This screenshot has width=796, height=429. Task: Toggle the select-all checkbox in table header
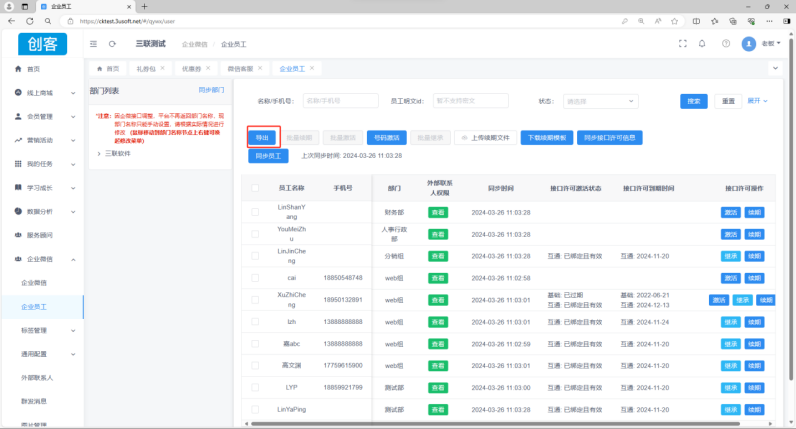[x=255, y=188]
